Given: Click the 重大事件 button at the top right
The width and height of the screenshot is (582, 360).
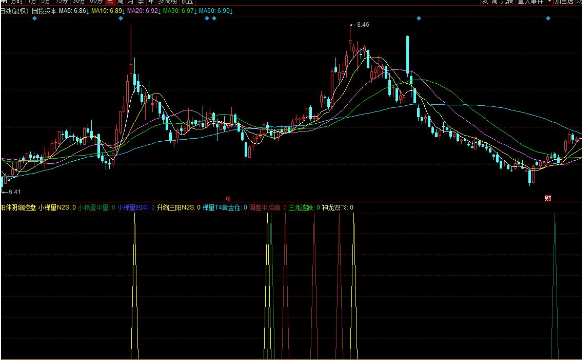Looking at the screenshot, I should point(531,2).
